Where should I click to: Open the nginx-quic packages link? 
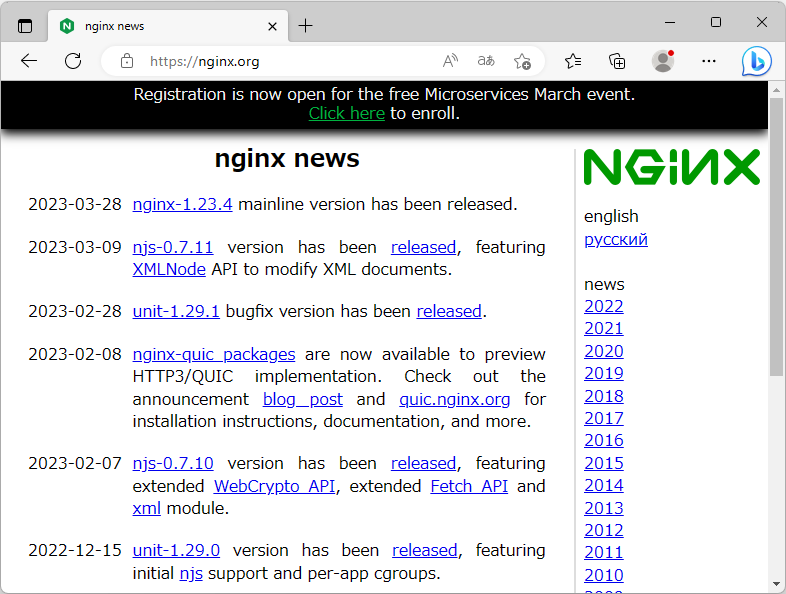[x=214, y=354]
